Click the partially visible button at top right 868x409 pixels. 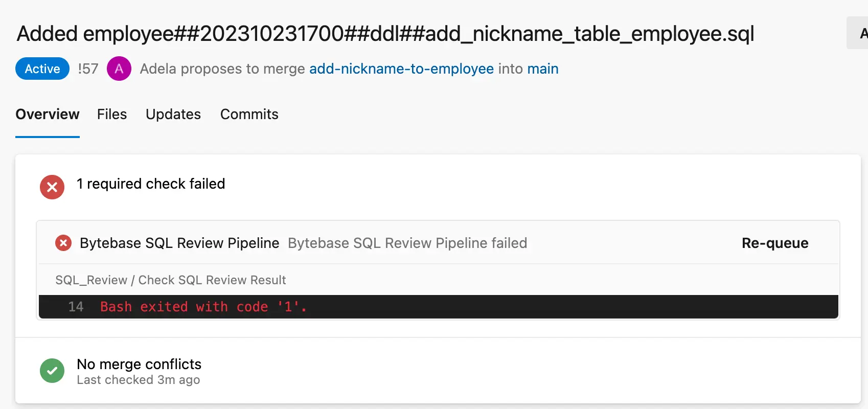pyautogui.click(x=857, y=33)
